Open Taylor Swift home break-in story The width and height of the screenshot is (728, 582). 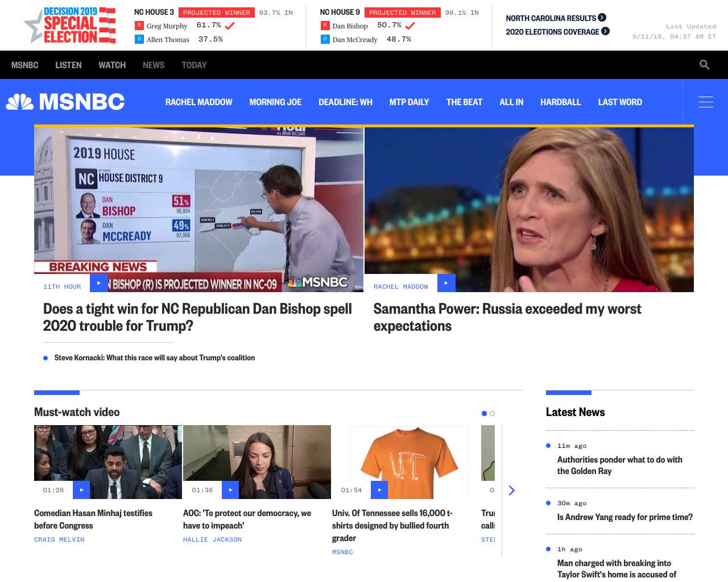point(617,569)
